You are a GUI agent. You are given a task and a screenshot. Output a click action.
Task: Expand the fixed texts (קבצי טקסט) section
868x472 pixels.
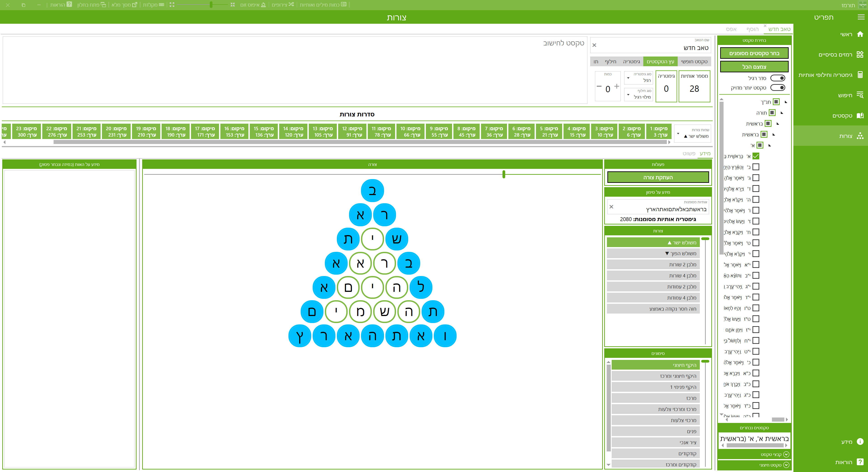click(x=786, y=455)
